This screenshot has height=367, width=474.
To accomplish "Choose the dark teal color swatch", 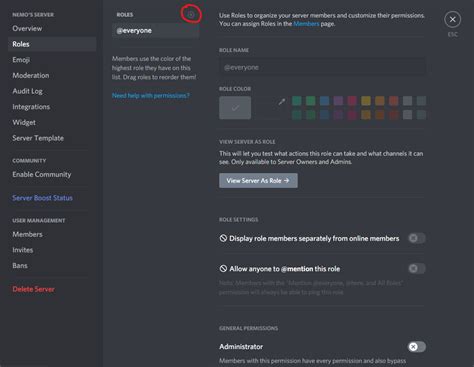I will point(297,115).
